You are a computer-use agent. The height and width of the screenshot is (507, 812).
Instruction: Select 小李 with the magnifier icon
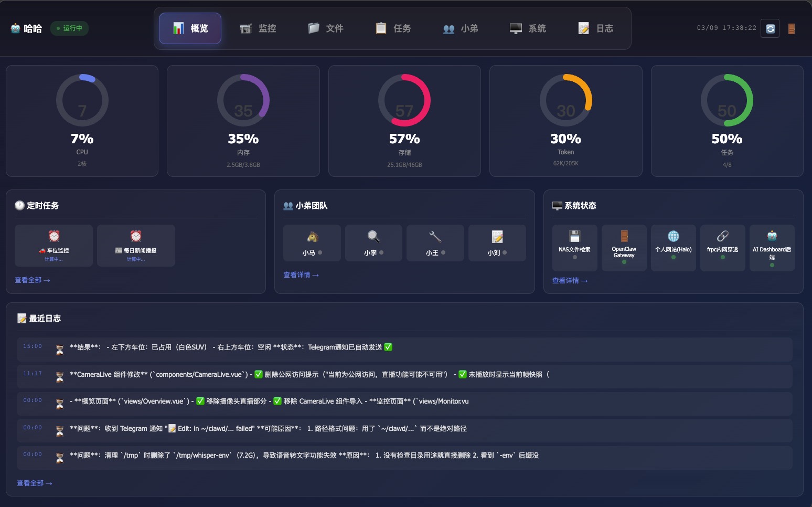click(x=373, y=243)
